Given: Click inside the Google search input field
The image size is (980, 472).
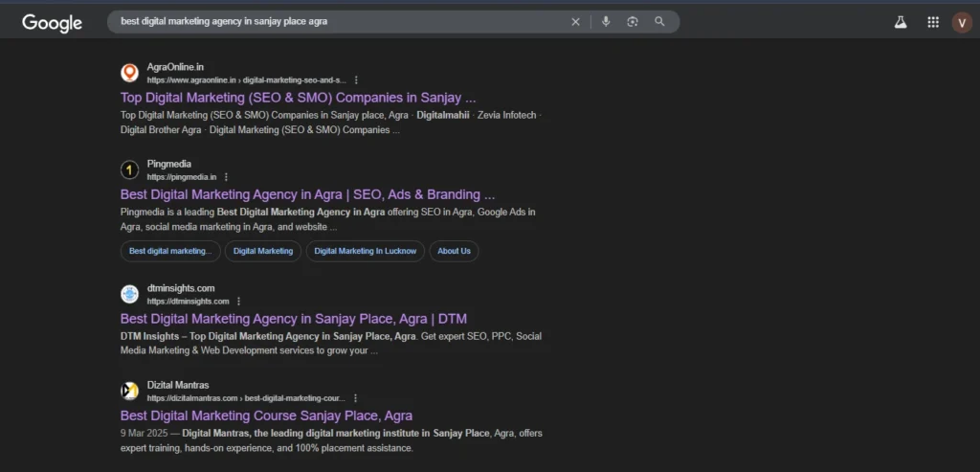Looking at the screenshot, I should [335, 22].
